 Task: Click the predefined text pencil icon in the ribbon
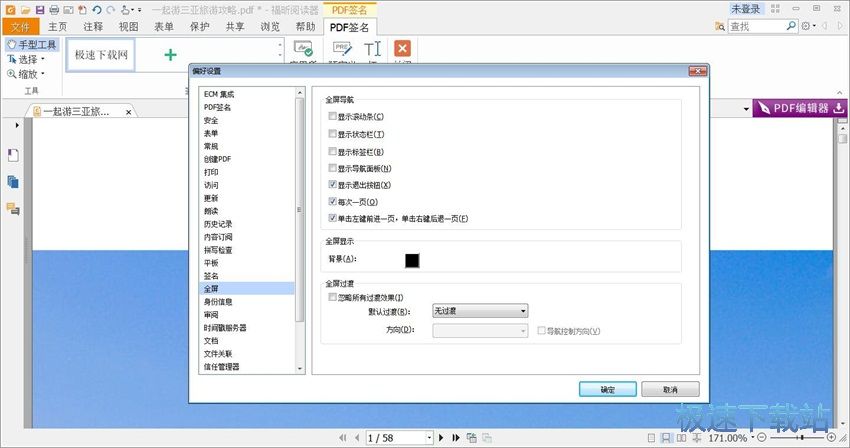point(342,49)
